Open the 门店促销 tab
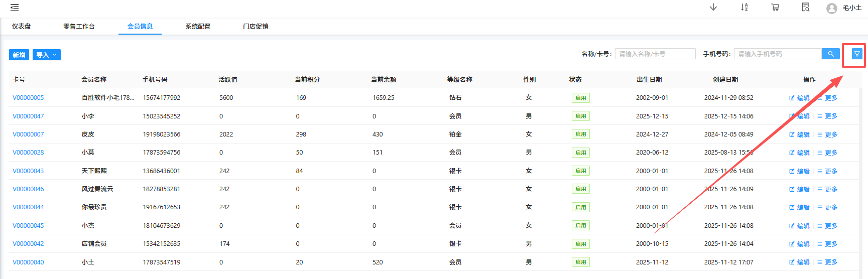This screenshot has width=868, height=279. tap(256, 27)
